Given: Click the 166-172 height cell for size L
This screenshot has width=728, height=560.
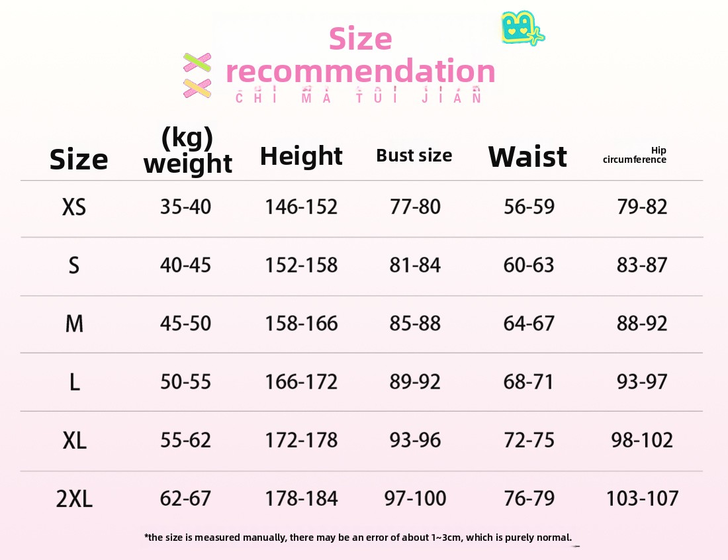Looking at the screenshot, I should point(301,382).
